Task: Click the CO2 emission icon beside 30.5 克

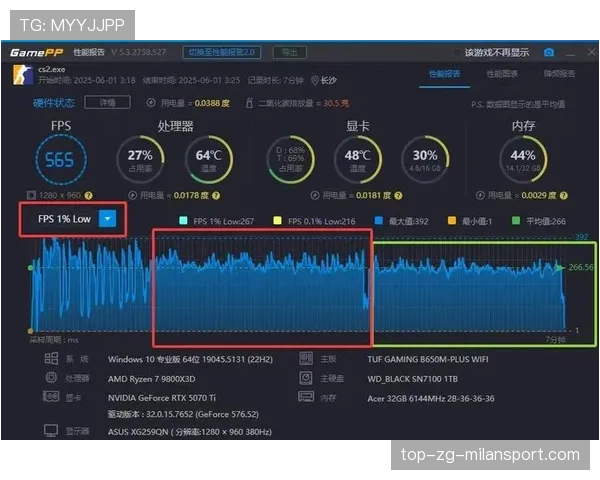Action: click(249, 103)
